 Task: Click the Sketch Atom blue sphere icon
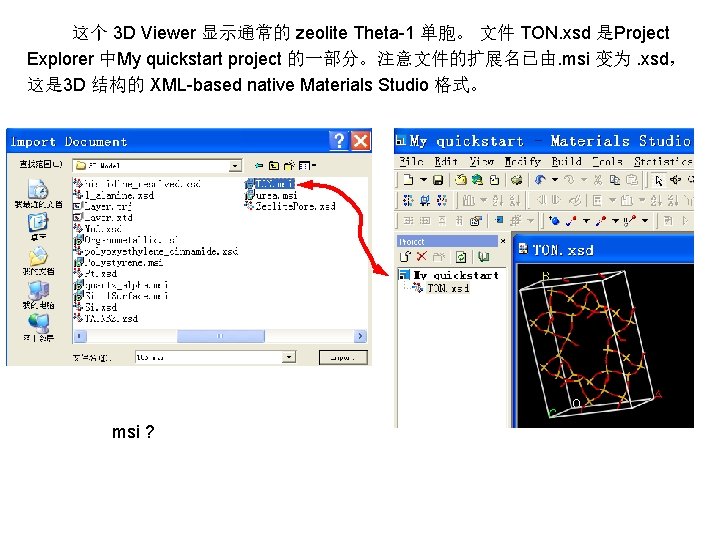(x=554, y=221)
